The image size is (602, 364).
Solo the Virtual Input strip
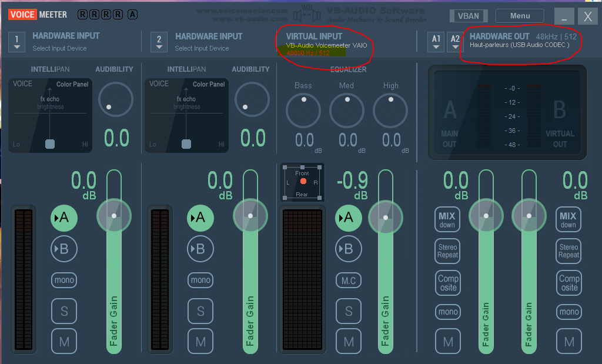pos(349,311)
